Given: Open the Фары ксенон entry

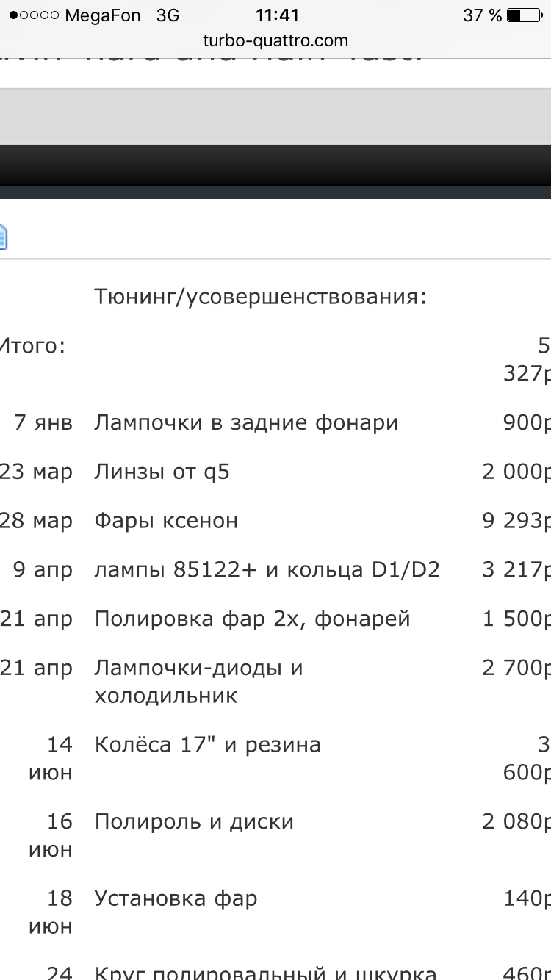Looking at the screenshot, I should pyautogui.click(x=166, y=521).
